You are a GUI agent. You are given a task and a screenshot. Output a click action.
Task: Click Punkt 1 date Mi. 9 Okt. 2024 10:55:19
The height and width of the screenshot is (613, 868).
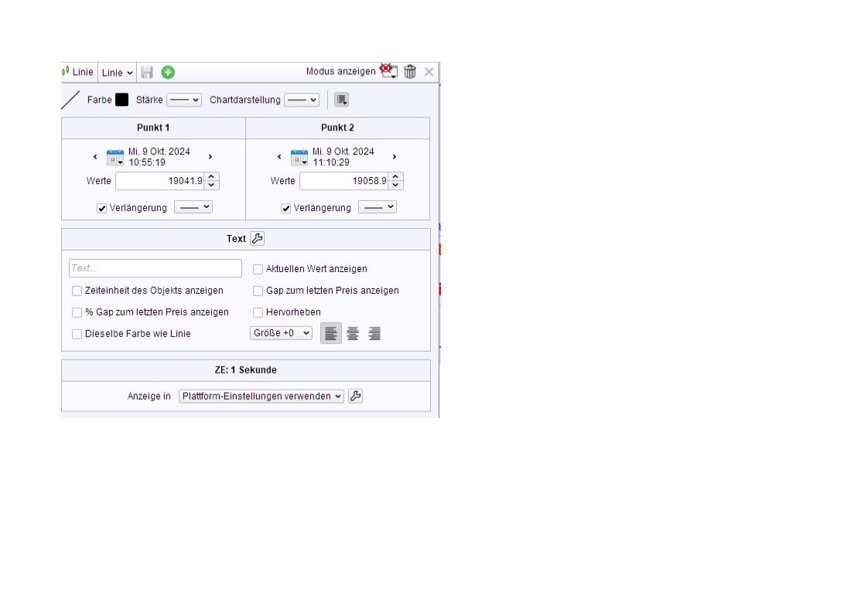tap(159, 157)
